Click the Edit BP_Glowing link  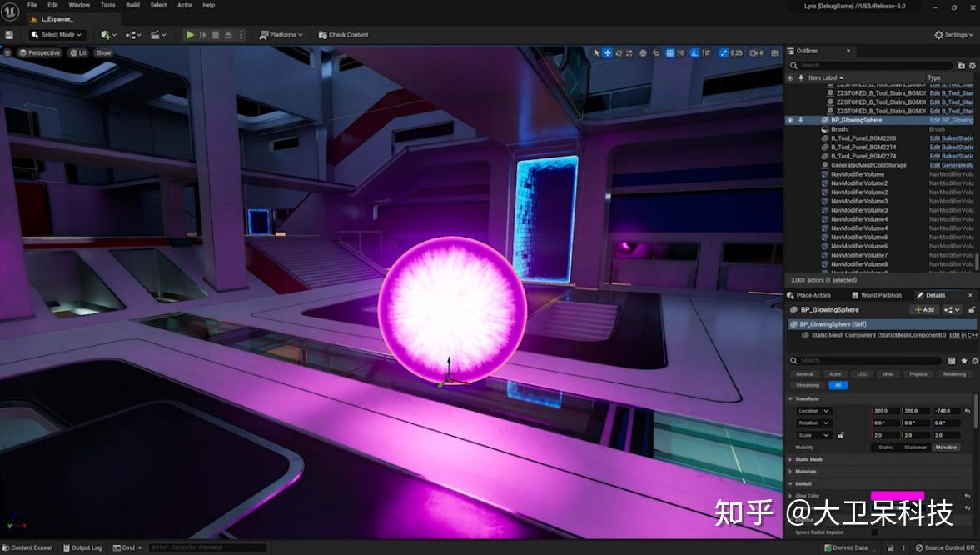[x=951, y=120]
